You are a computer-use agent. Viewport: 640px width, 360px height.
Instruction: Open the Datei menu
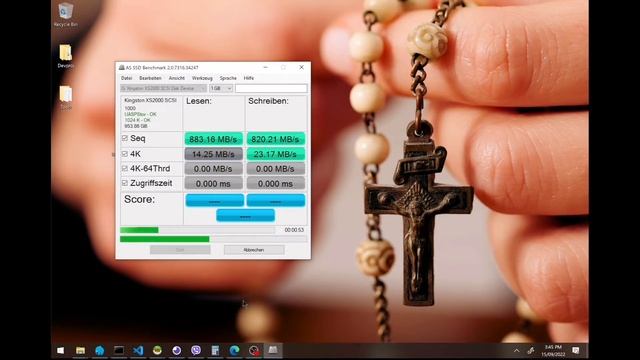pos(127,78)
